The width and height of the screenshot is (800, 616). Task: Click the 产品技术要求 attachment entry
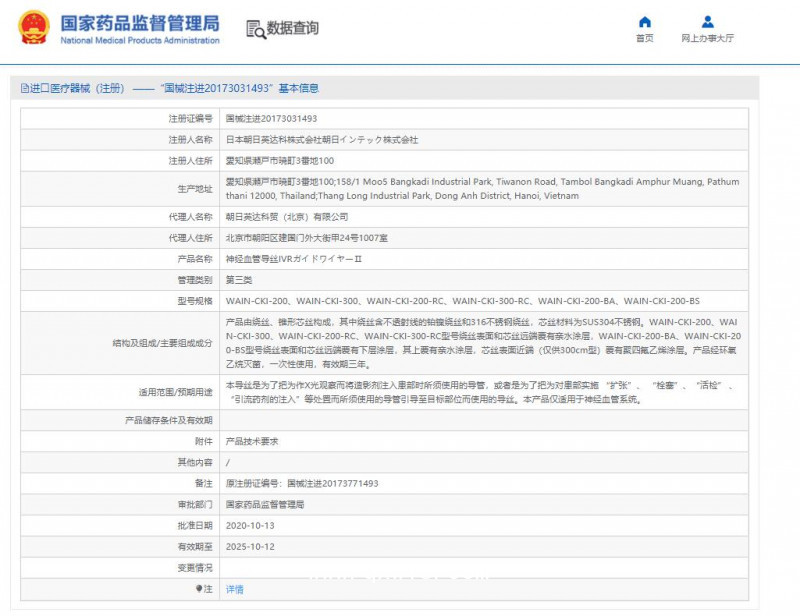[251, 440]
